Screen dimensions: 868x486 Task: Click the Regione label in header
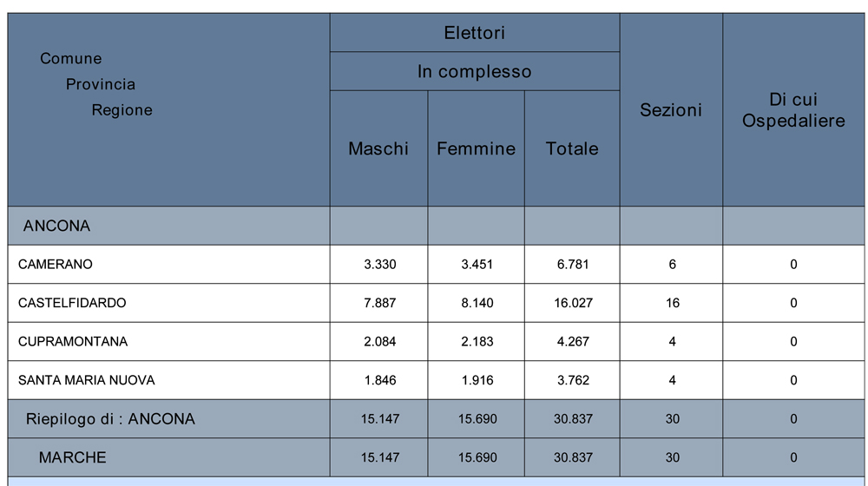[x=122, y=110]
